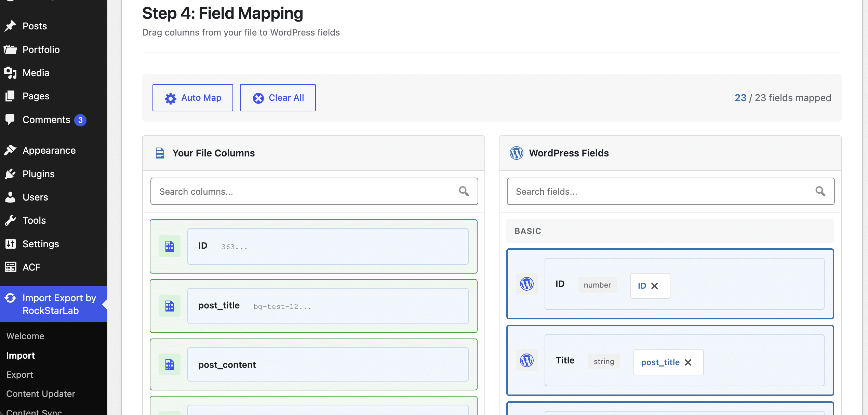
Task: Select the post_title file column card
Action: click(313, 306)
